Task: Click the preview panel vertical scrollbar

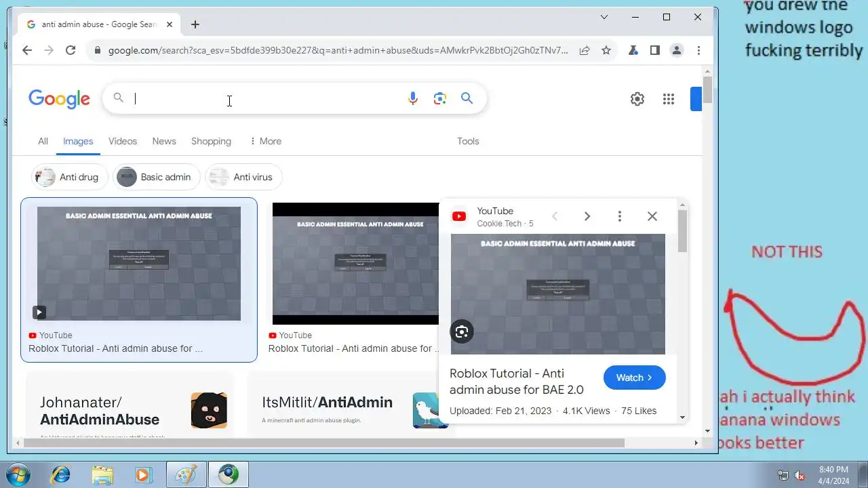Action: click(683, 232)
